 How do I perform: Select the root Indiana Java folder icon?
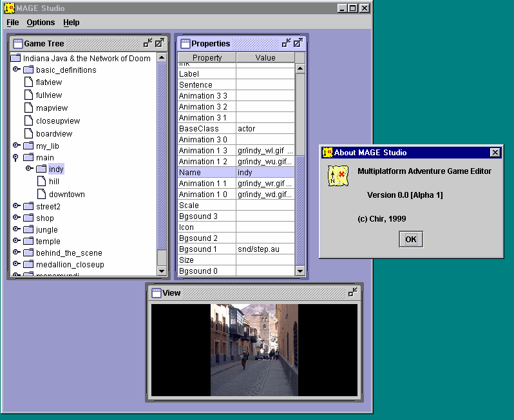click(15, 58)
